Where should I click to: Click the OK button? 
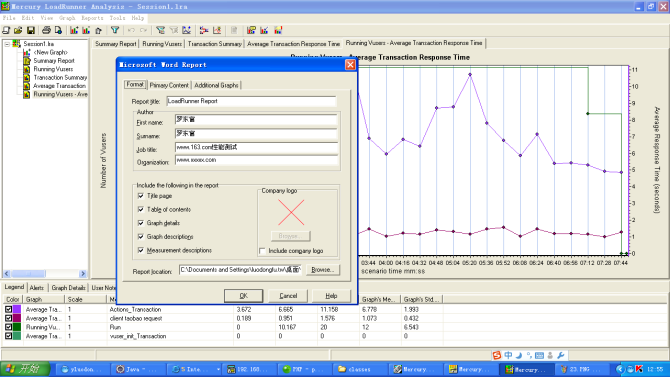244,296
